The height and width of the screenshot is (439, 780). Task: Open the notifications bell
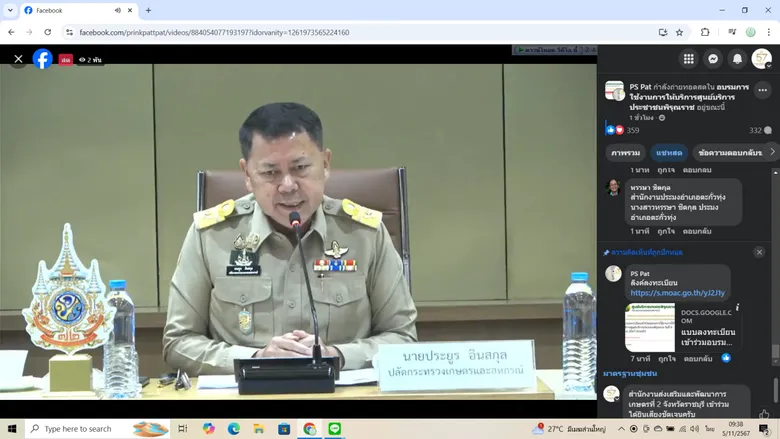(x=737, y=59)
